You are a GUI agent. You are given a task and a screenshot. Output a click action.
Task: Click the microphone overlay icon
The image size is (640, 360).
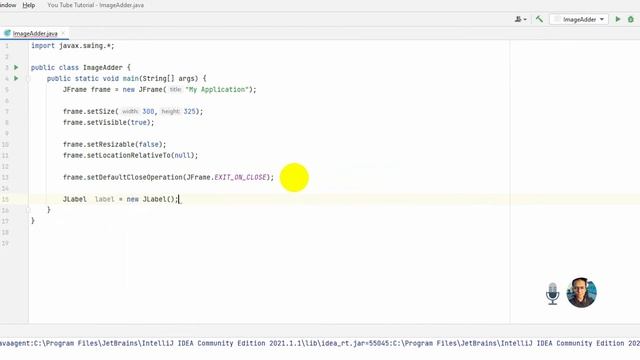tap(552, 293)
